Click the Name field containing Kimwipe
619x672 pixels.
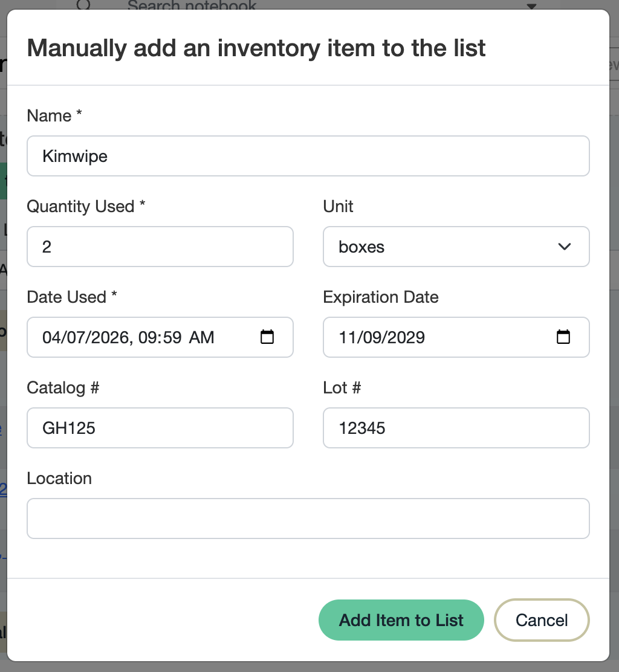[x=308, y=156]
